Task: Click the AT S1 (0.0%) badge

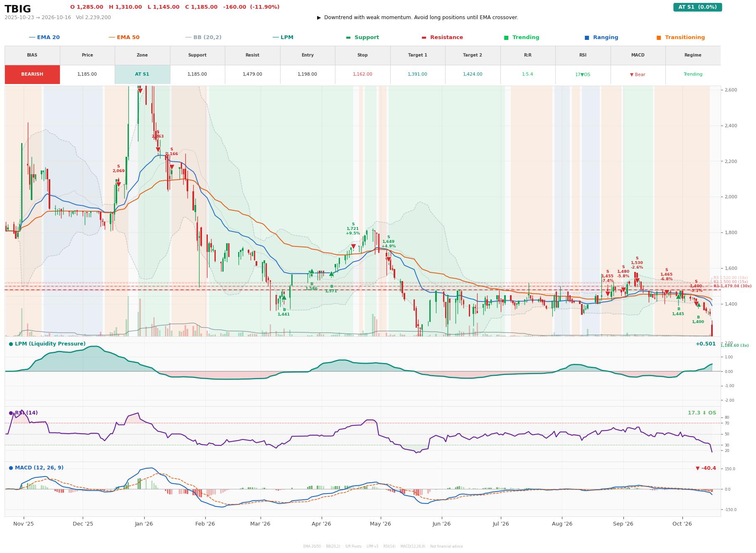Action: tap(697, 7)
